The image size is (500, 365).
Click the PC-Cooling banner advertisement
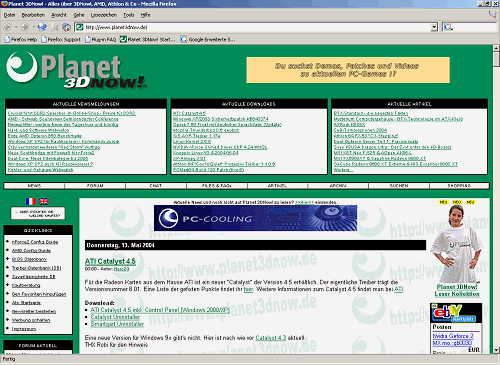pos(255,218)
